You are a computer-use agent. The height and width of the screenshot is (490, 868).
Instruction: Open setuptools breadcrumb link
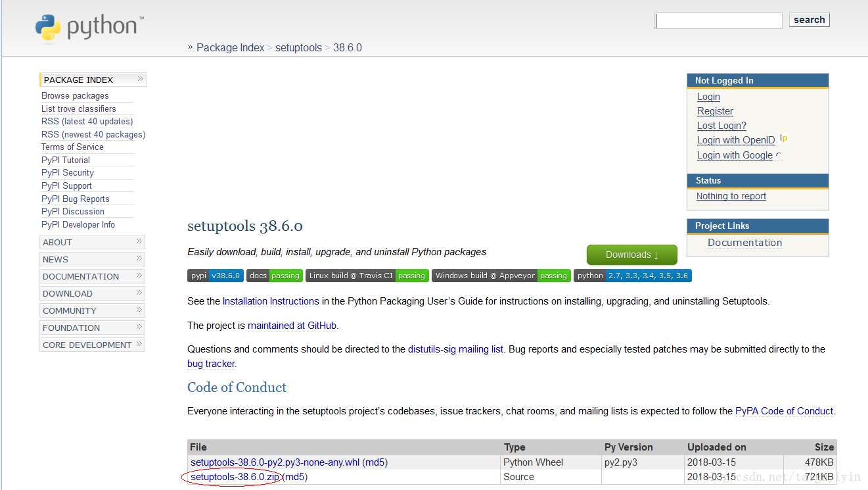(x=298, y=47)
